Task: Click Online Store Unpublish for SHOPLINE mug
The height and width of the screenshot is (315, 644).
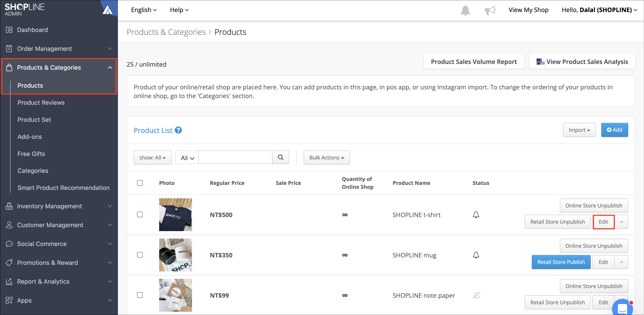Action: (x=594, y=246)
